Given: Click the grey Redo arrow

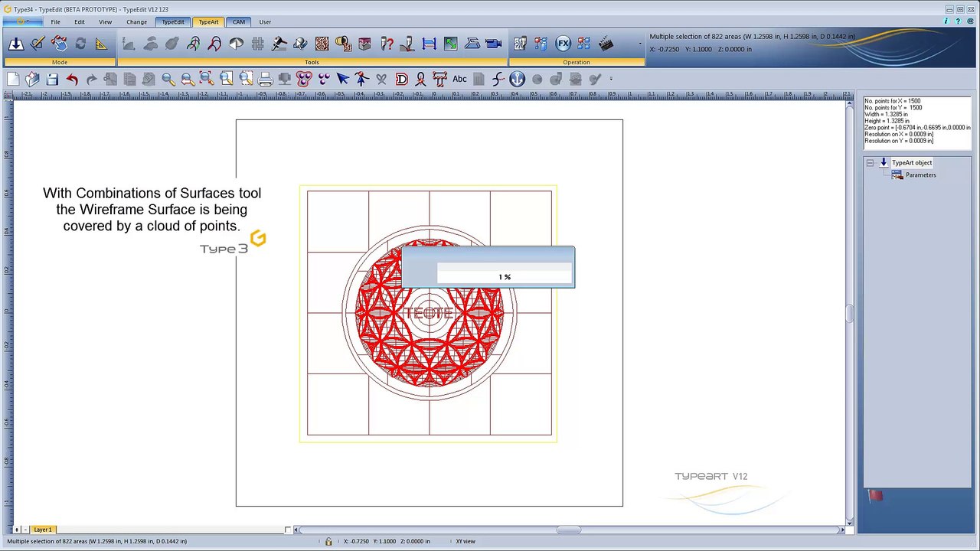Looking at the screenshot, I should point(91,79).
